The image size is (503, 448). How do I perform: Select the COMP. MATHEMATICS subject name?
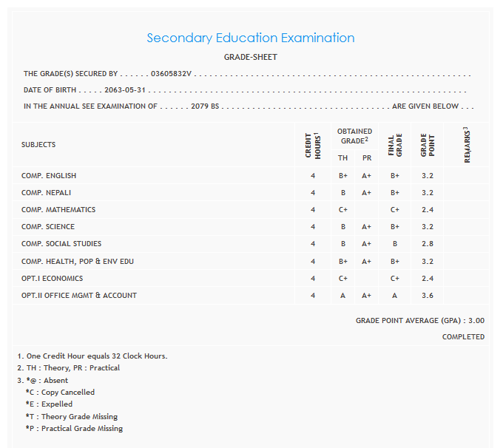coord(58,210)
